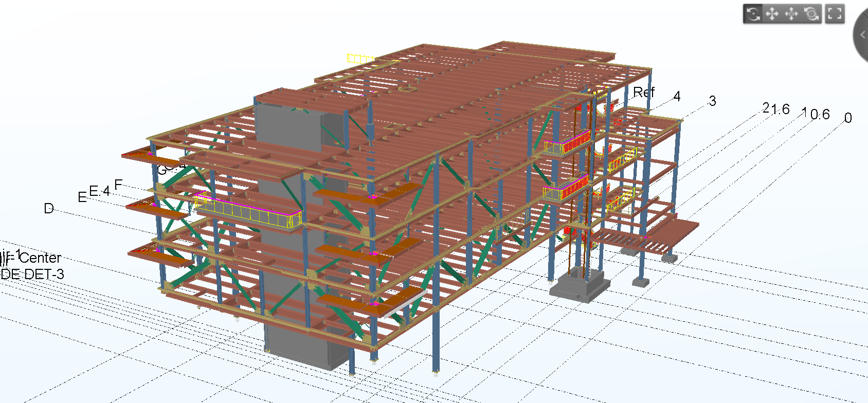Select grid label "4" next to Ref
The image size is (868, 403).
click(677, 96)
